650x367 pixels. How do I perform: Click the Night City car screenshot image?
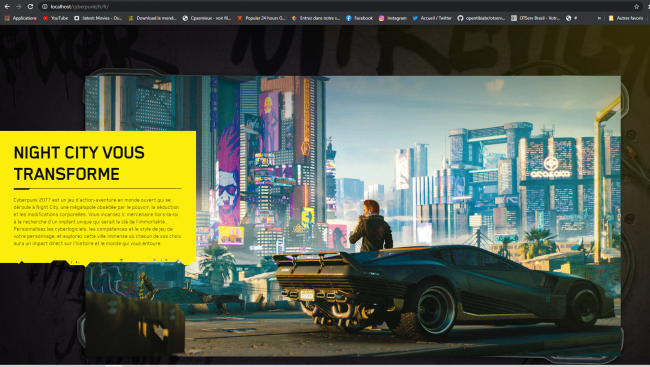tap(353, 216)
